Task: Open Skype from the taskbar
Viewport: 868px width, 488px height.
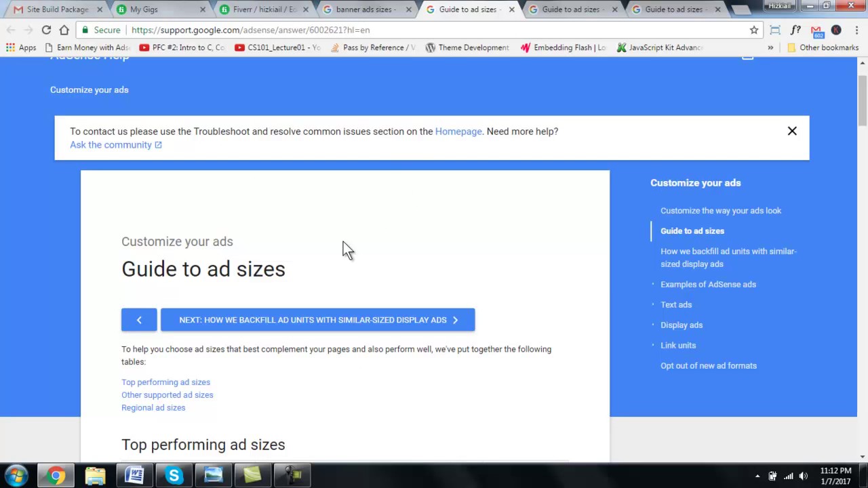Action: click(174, 476)
